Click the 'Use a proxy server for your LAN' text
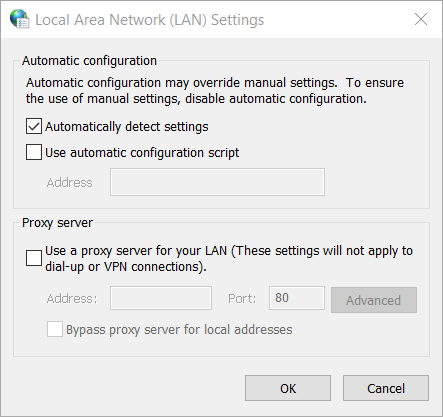This screenshot has width=443, height=417. (x=136, y=251)
